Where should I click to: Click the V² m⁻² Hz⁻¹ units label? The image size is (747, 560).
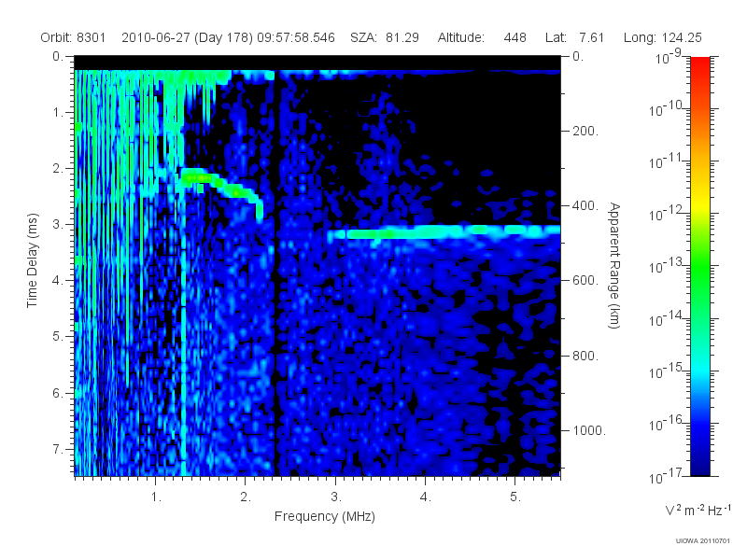pyautogui.click(x=698, y=510)
